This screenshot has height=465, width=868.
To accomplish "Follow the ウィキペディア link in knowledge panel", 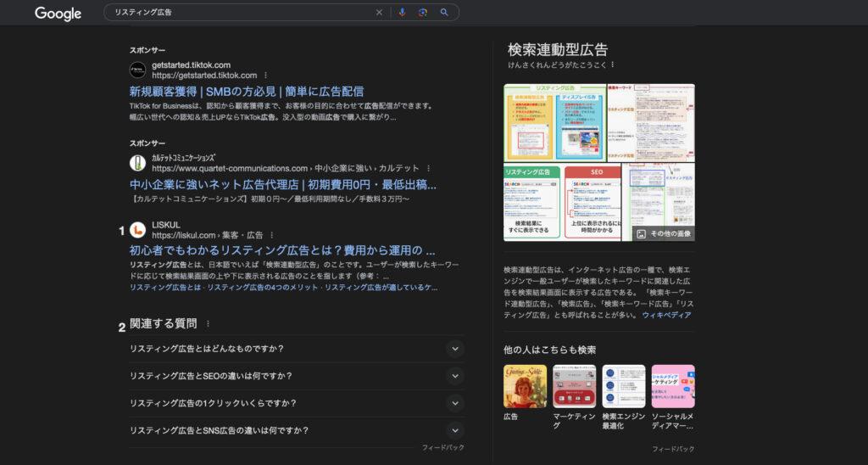I will click(x=666, y=315).
